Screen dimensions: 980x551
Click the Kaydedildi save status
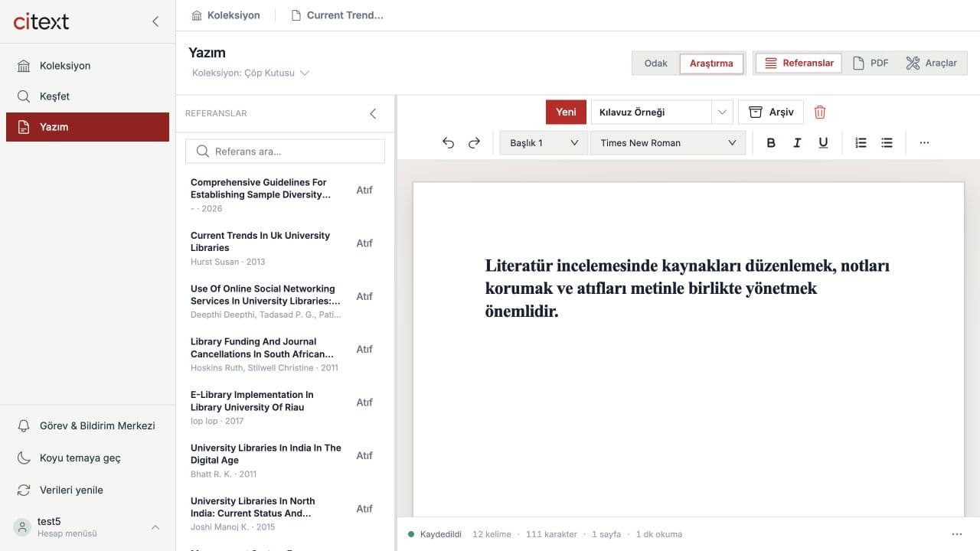435,534
